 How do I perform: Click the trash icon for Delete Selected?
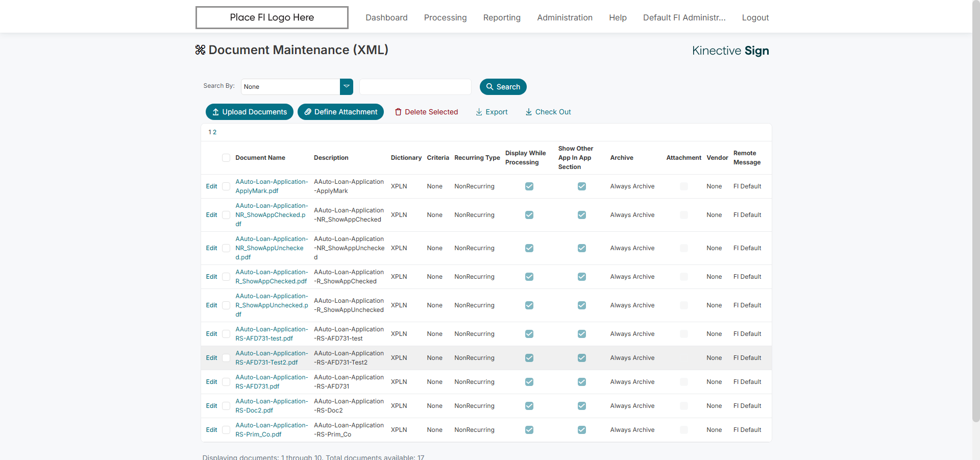tap(398, 112)
